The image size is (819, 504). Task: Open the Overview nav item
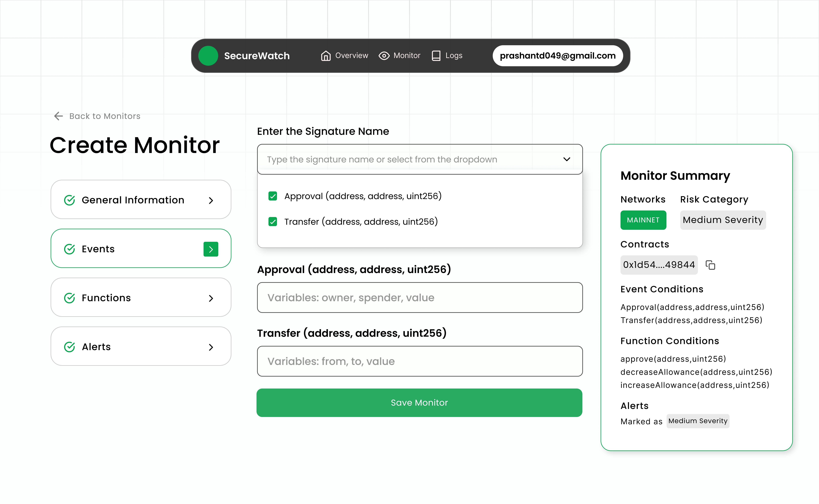345,56
